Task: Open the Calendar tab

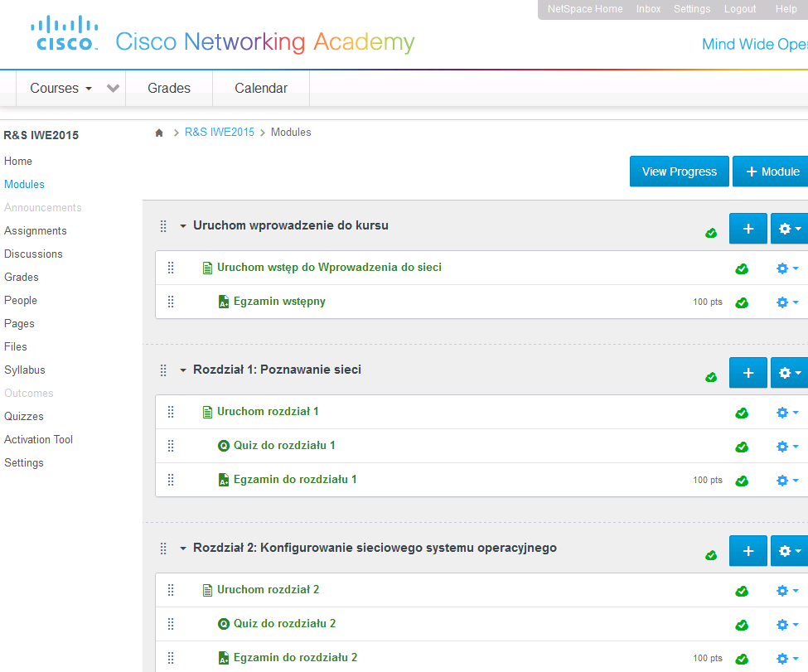Action: pyautogui.click(x=261, y=89)
